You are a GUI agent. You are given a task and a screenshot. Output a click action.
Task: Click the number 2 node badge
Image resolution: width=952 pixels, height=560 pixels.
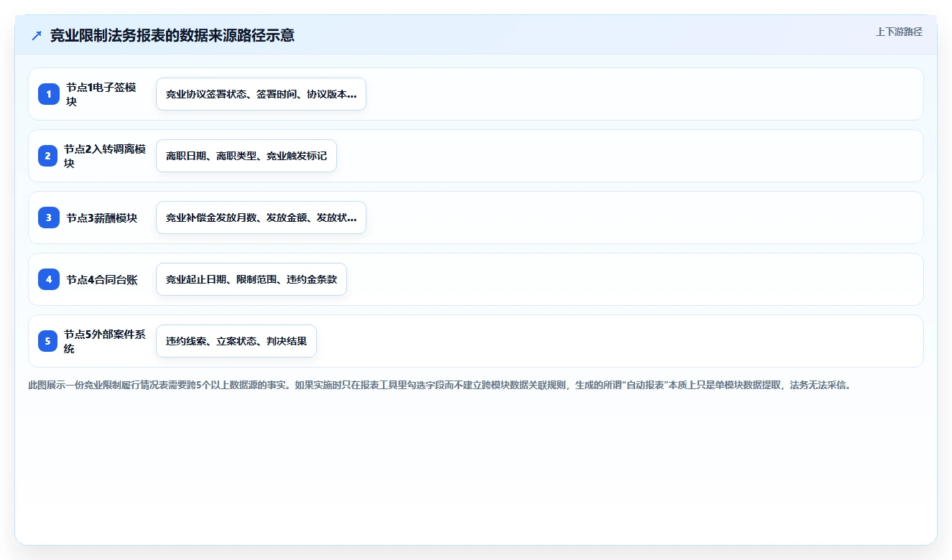click(47, 156)
